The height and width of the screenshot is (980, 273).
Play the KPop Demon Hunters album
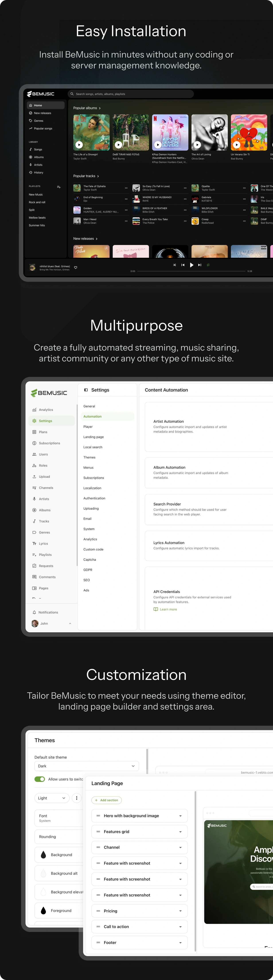click(x=158, y=145)
